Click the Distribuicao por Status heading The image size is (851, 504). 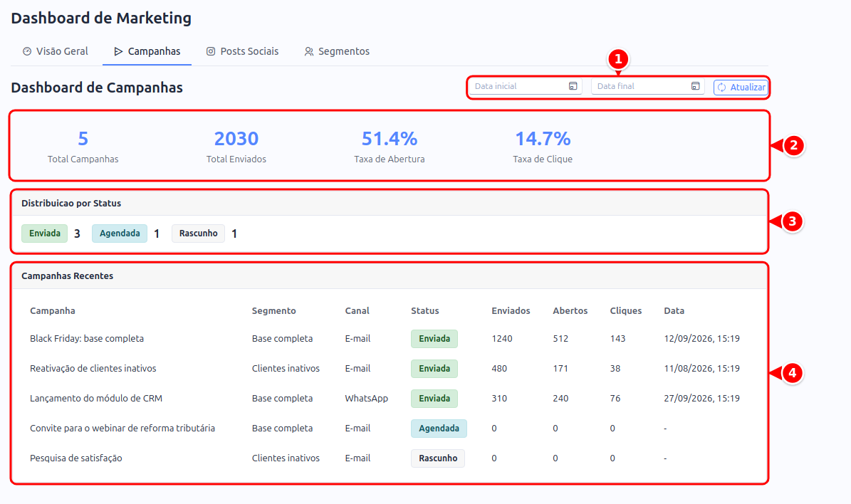[x=71, y=203]
